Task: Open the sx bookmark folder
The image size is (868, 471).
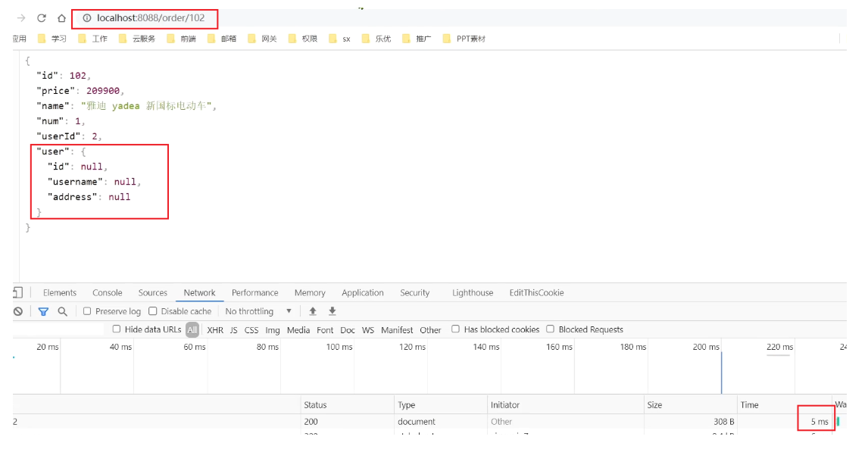Action: pos(339,39)
